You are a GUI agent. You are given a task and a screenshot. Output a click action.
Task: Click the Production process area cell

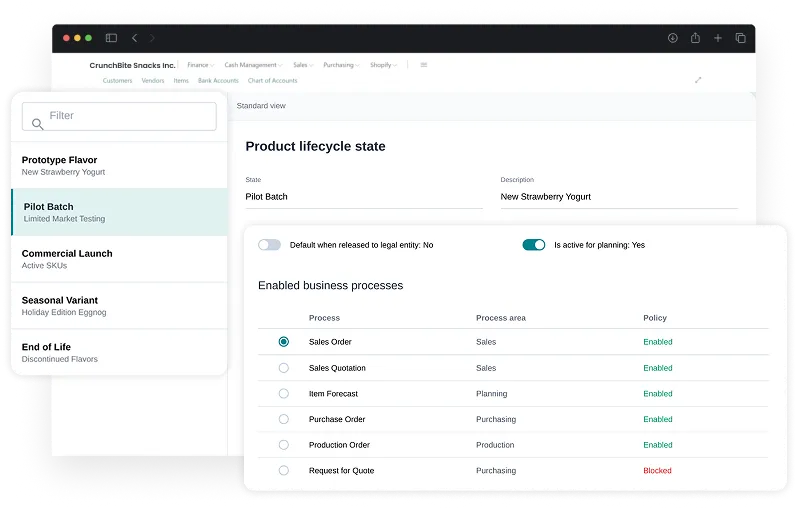pyautogui.click(x=495, y=445)
